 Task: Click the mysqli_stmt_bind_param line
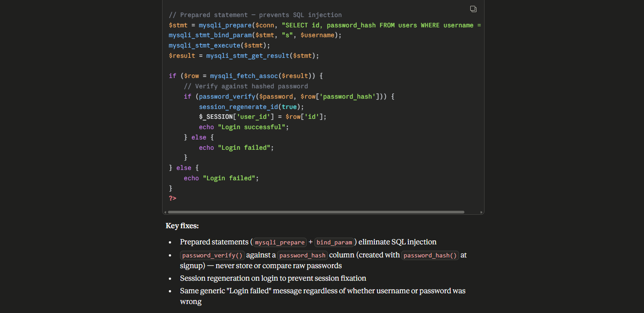pyautogui.click(x=255, y=35)
